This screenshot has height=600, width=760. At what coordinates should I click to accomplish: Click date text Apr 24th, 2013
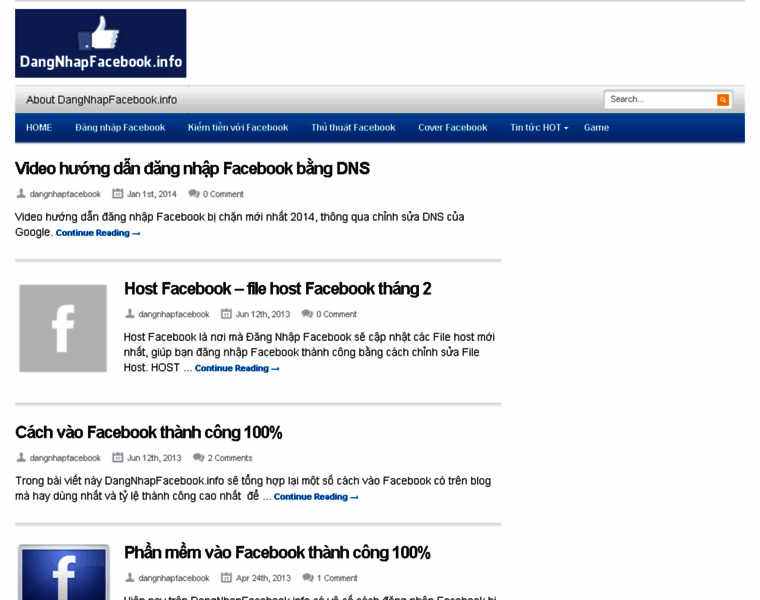263,578
